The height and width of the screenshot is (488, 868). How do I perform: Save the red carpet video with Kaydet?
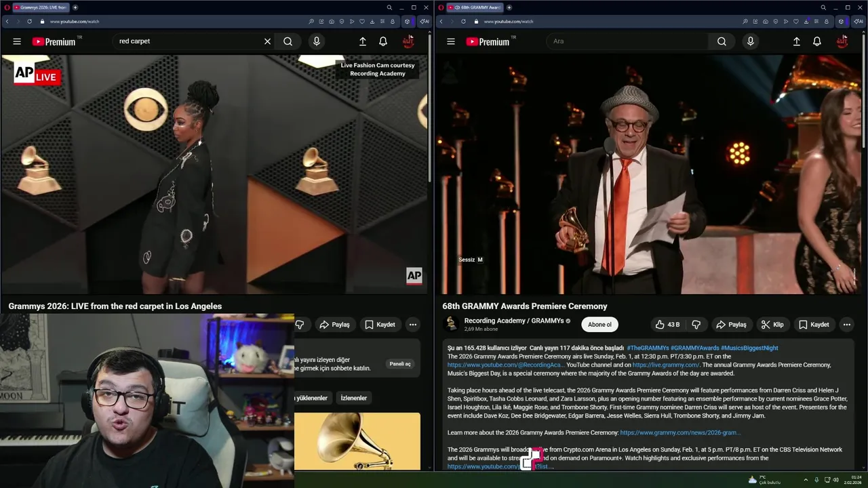pyautogui.click(x=380, y=325)
